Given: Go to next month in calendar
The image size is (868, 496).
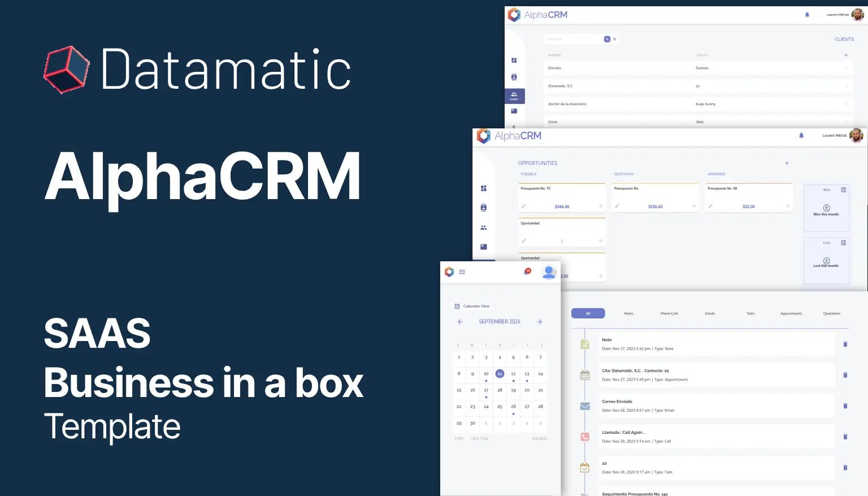Looking at the screenshot, I should pyautogui.click(x=539, y=322).
